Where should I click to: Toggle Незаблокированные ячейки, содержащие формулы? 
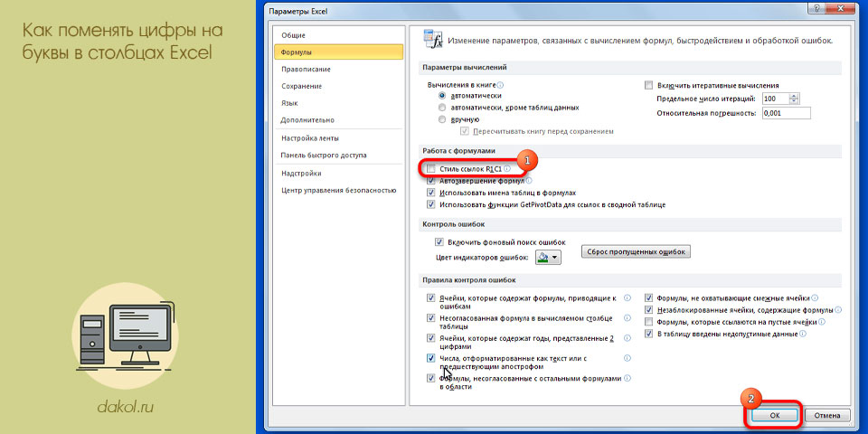pyautogui.click(x=649, y=310)
